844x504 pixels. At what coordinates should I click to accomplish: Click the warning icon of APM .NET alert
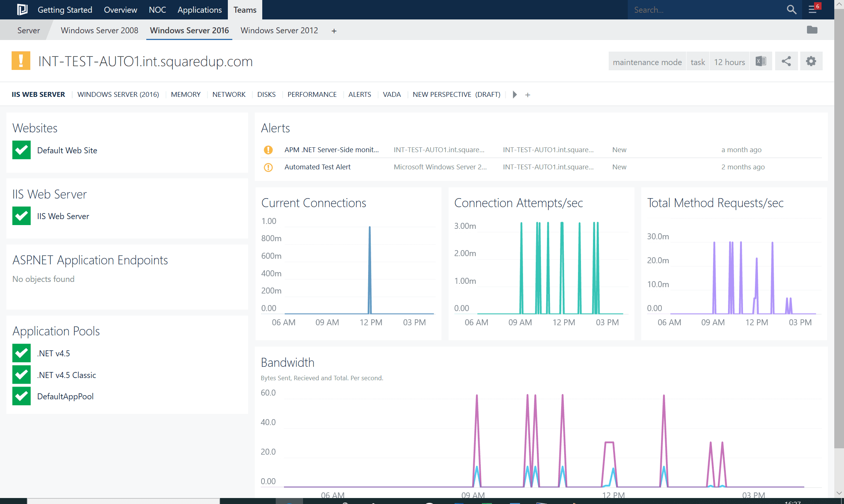pos(268,150)
